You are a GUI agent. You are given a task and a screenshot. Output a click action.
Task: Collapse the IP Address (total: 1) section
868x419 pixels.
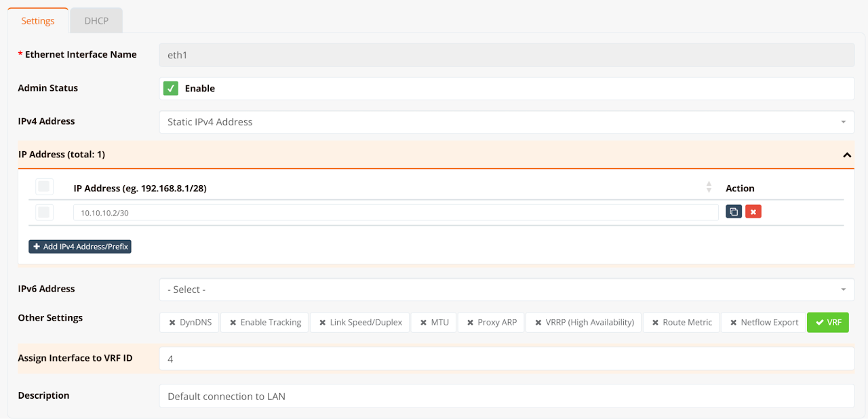coord(846,155)
